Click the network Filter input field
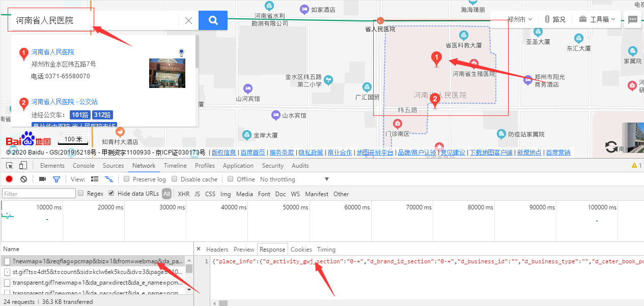 point(39,194)
